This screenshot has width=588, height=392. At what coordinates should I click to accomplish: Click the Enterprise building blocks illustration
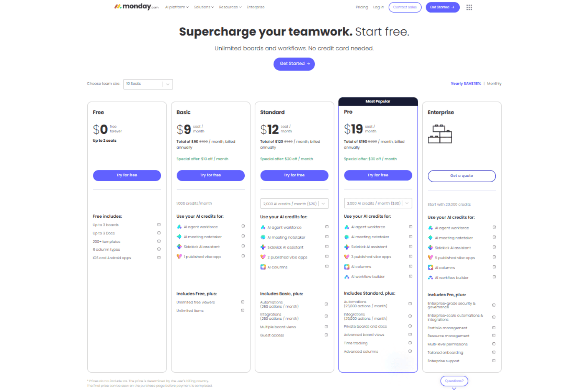tap(440, 134)
